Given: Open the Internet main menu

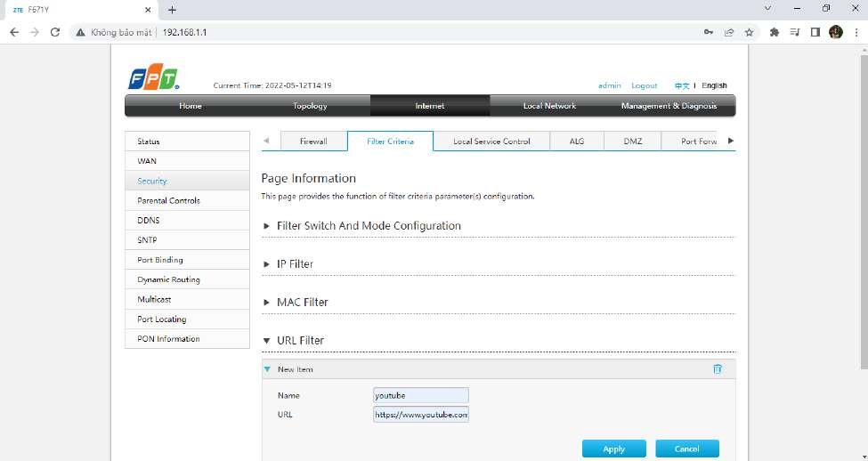Looking at the screenshot, I should (430, 106).
